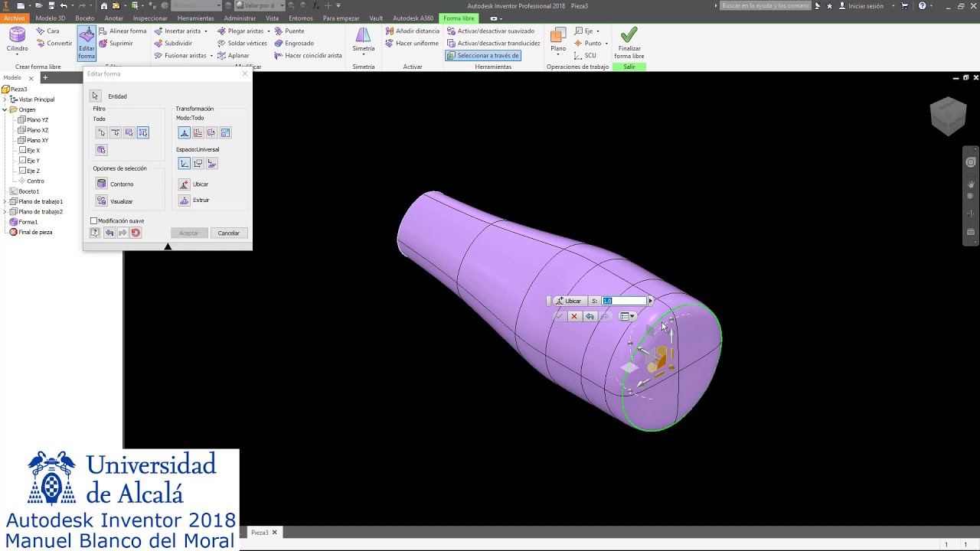980x551 pixels.
Task: Open the Modelo 3D ribbon tab
Action: click(x=51, y=18)
